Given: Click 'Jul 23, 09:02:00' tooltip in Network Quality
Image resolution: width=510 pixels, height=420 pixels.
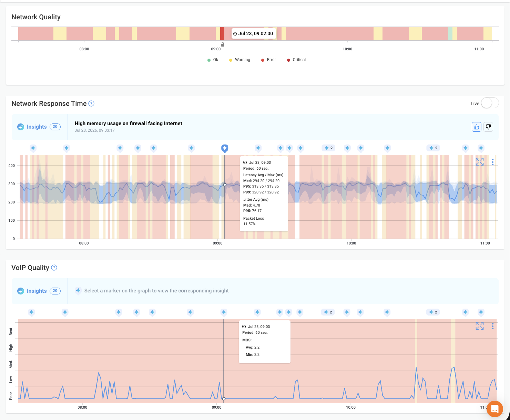Looking at the screenshot, I should pos(253,33).
